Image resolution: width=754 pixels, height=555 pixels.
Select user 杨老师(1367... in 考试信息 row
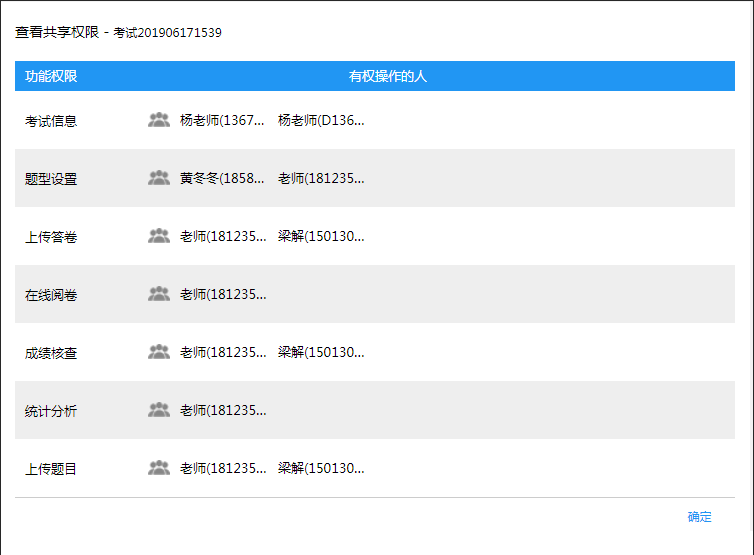[x=222, y=121]
